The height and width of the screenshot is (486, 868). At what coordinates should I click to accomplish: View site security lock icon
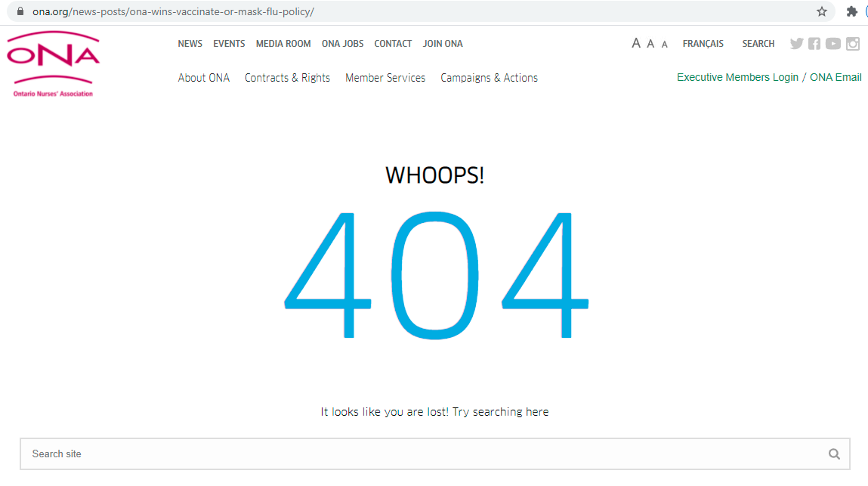(20, 11)
